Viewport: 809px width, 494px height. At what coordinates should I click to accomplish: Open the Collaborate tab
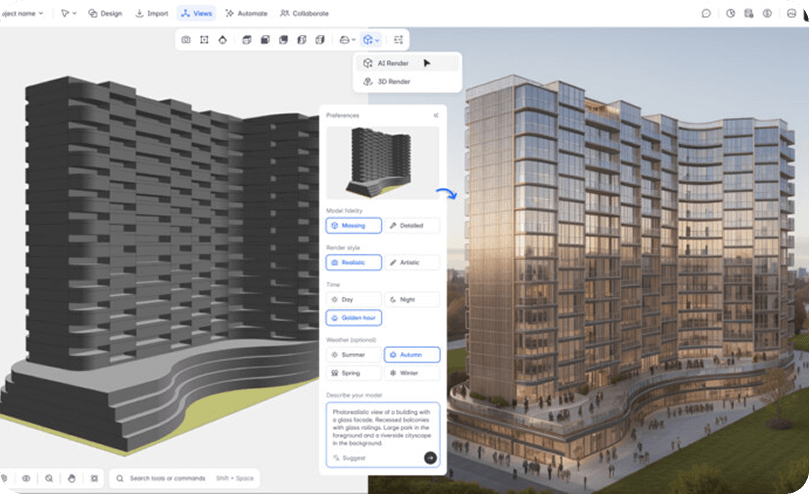coord(304,14)
